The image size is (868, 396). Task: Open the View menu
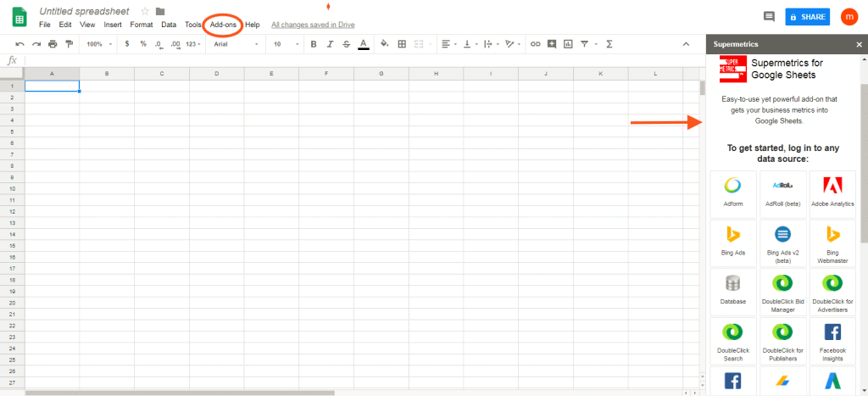point(87,25)
